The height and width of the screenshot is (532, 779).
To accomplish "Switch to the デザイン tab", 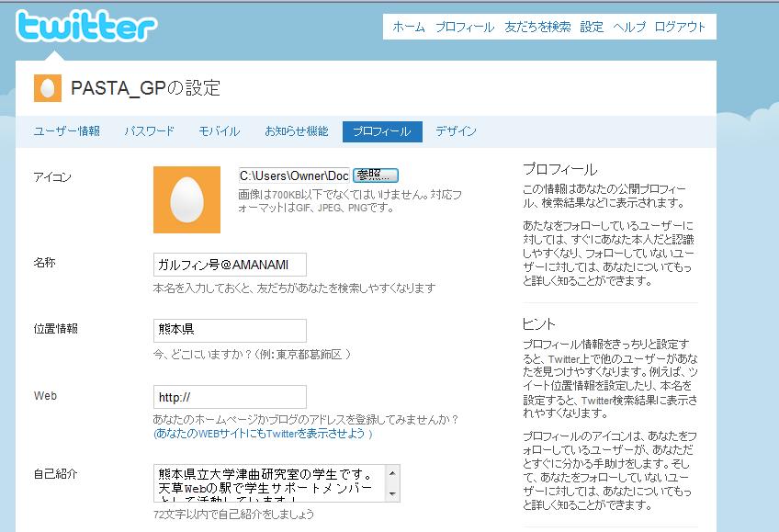I will pos(456,131).
